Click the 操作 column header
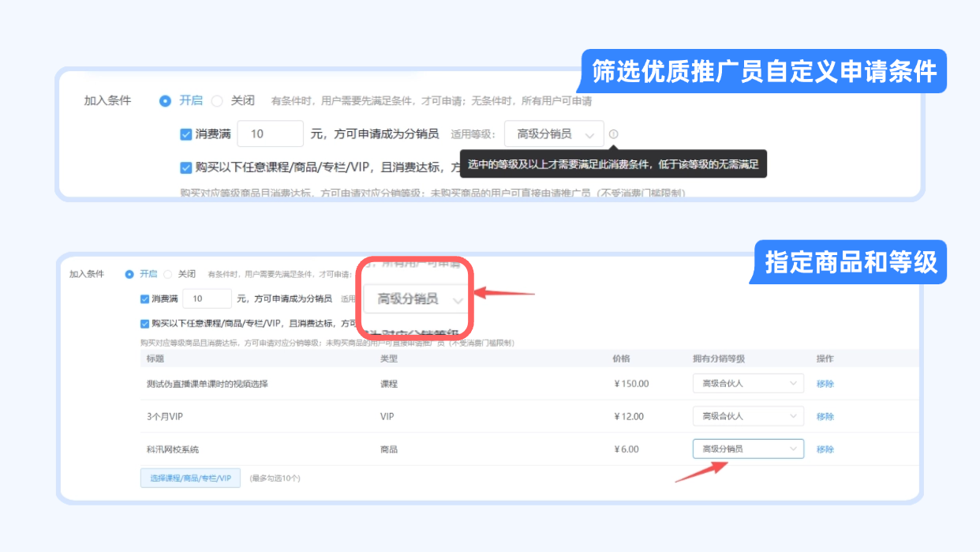The image size is (980, 552). (x=825, y=359)
